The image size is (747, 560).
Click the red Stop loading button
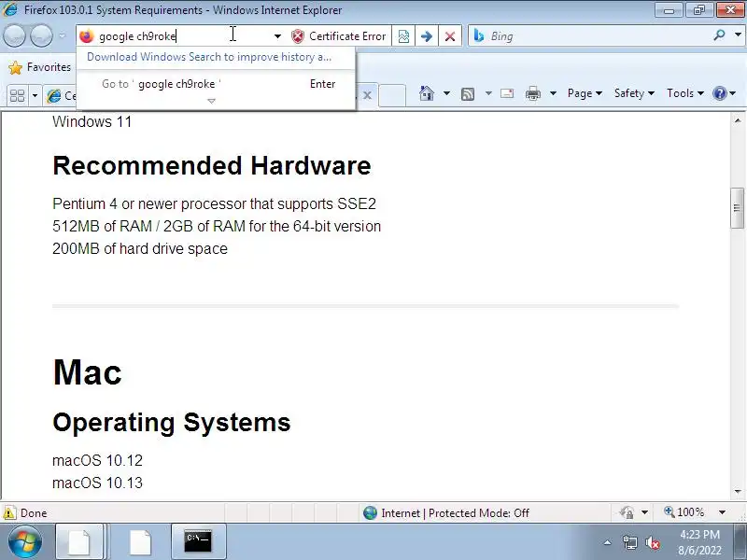pyautogui.click(x=450, y=36)
